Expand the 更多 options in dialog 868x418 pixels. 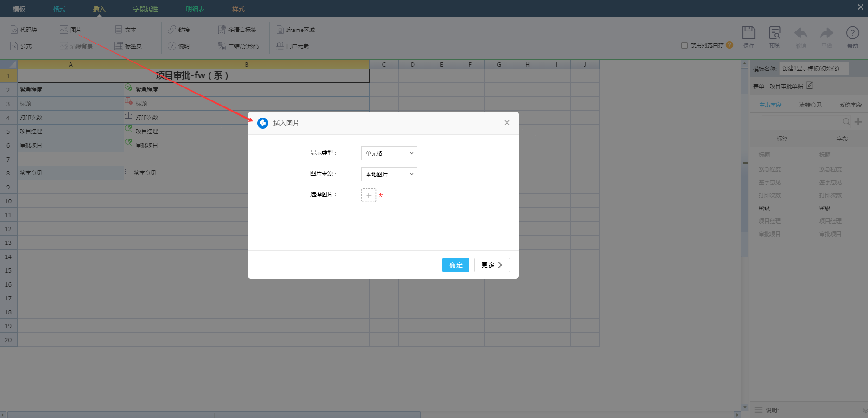492,265
